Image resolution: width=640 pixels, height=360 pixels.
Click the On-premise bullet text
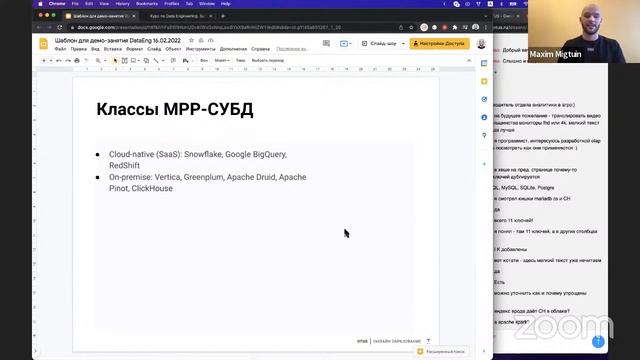coord(208,182)
